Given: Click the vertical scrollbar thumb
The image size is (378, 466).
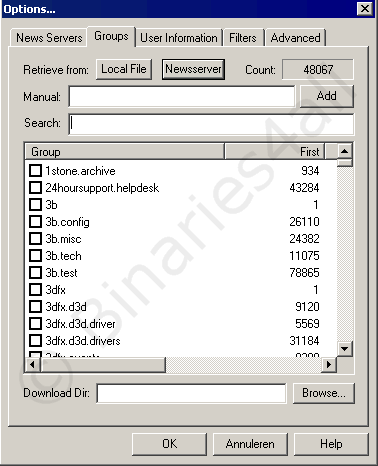Looking at the screenshot, I should click(345, 163).
